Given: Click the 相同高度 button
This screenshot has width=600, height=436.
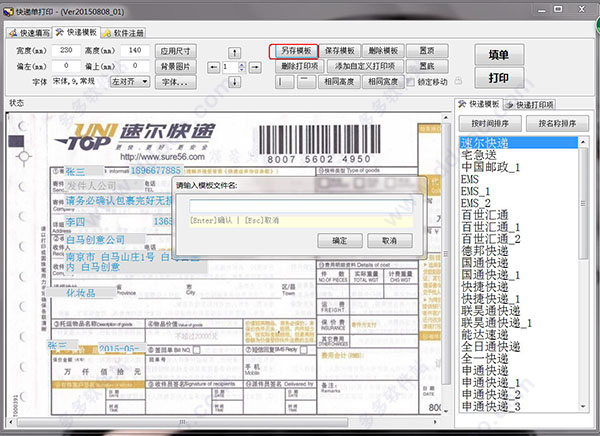Looking at the screenshot, I should coord(339,82).
